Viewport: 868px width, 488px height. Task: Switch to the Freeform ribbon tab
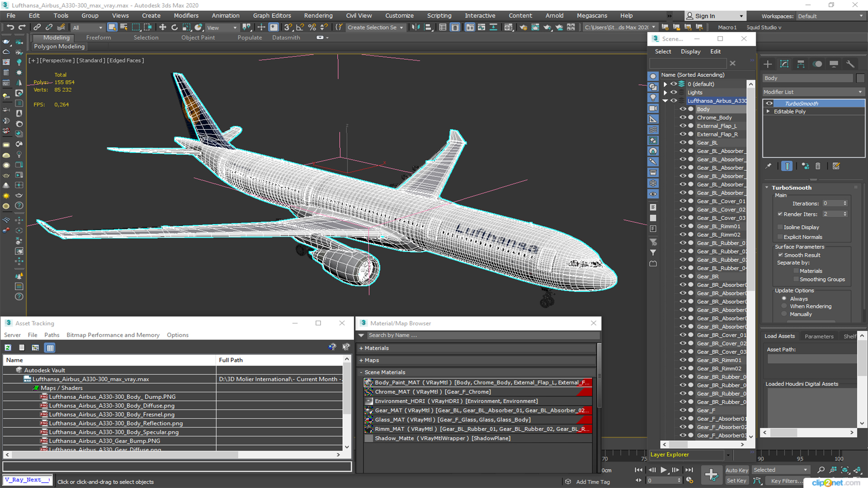(98, 38)
